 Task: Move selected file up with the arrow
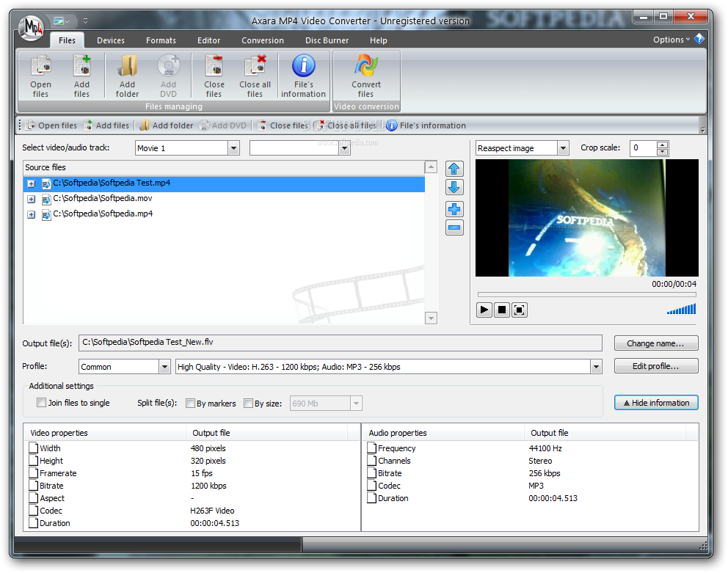click(454, 169)
